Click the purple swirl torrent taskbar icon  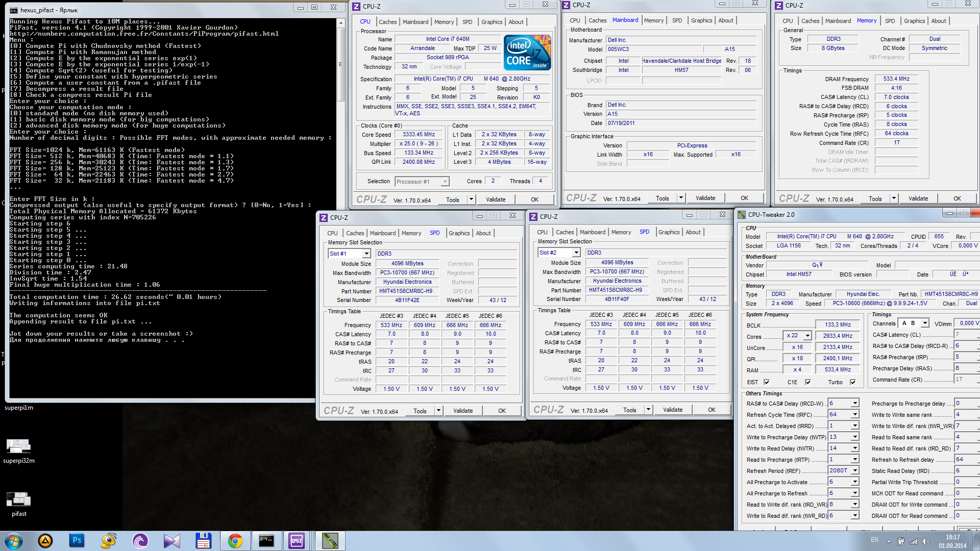point(140,541)
